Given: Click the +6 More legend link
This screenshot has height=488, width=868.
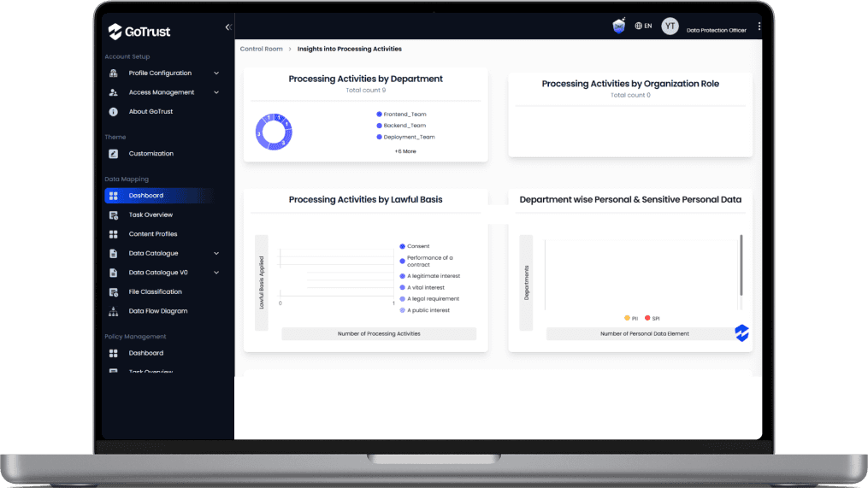Looking at the screenshot, I should coord(405,151).
